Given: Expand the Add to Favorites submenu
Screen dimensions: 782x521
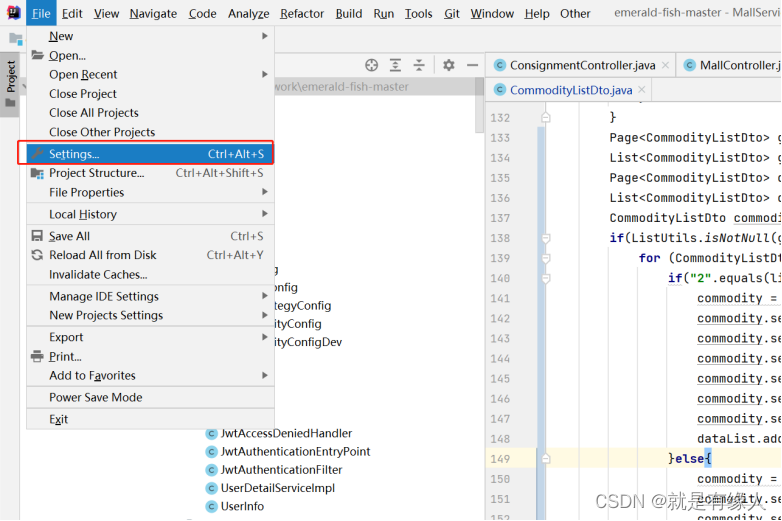Looking at the screenshot, I should [x=150, y=375].
